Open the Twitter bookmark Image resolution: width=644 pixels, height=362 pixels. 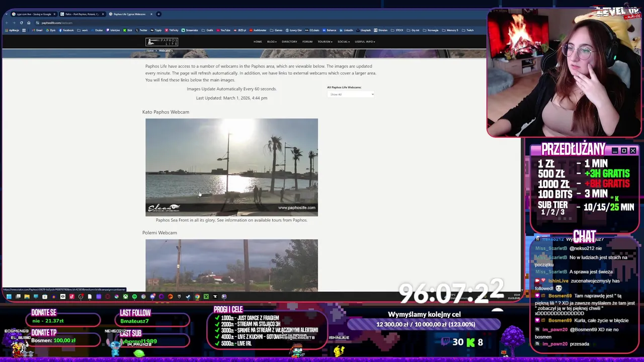point(141,30)
